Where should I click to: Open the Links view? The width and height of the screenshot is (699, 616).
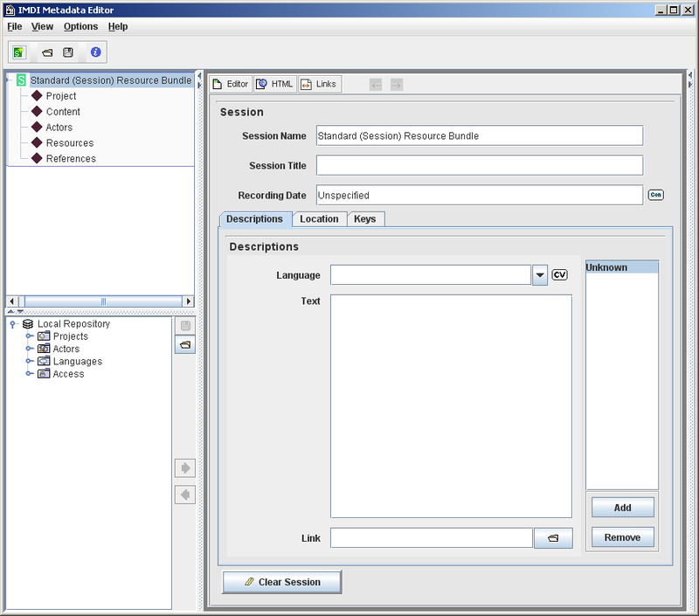coord(320,84)
